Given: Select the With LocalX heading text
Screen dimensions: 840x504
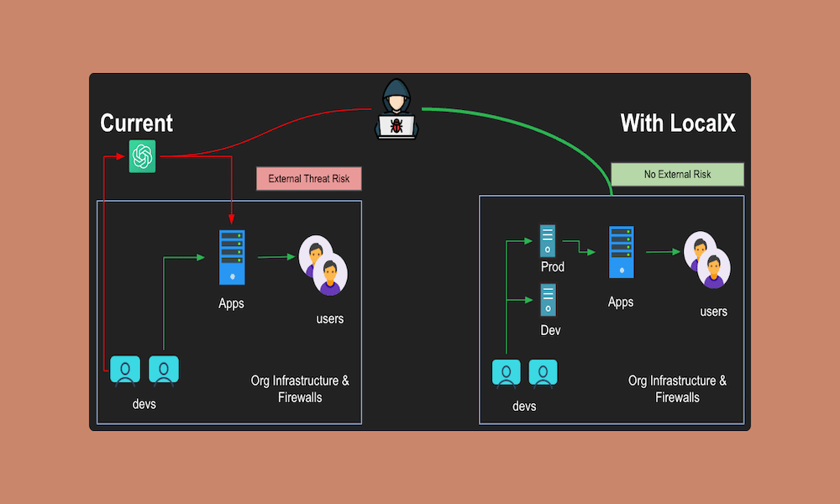Looking at the screenshot, I should (678, 123).
